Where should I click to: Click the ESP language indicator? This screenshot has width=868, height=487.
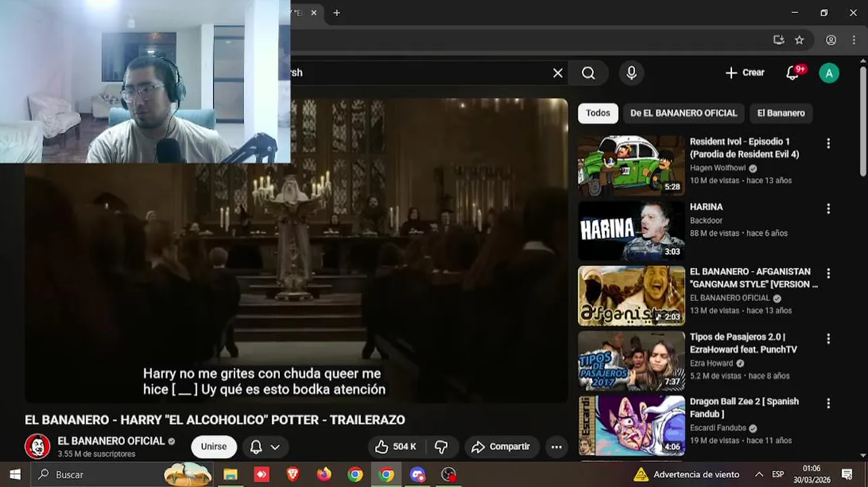click(778, 474)
